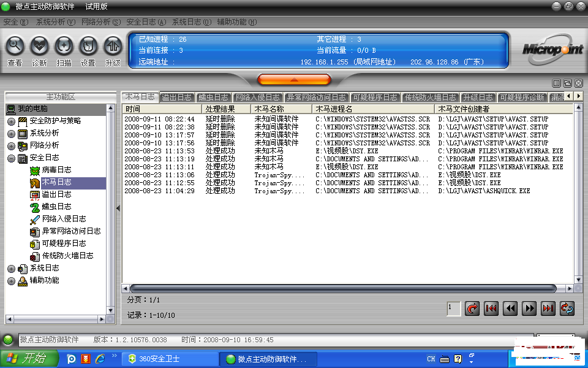Switch to 异常网络访问日志 tab
The image size is (588, 368).
[317, 98]
